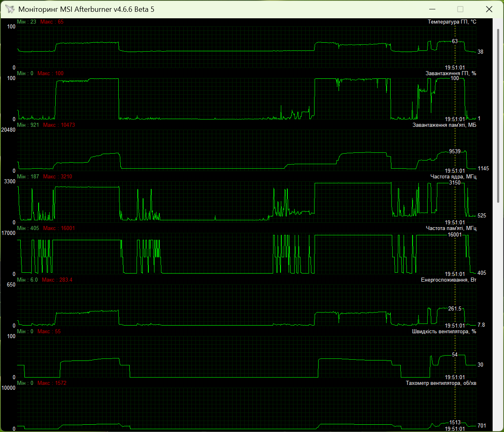Click the marker value 9539 on memory graph
504x432 pixels.
click(x=455, y=152)
